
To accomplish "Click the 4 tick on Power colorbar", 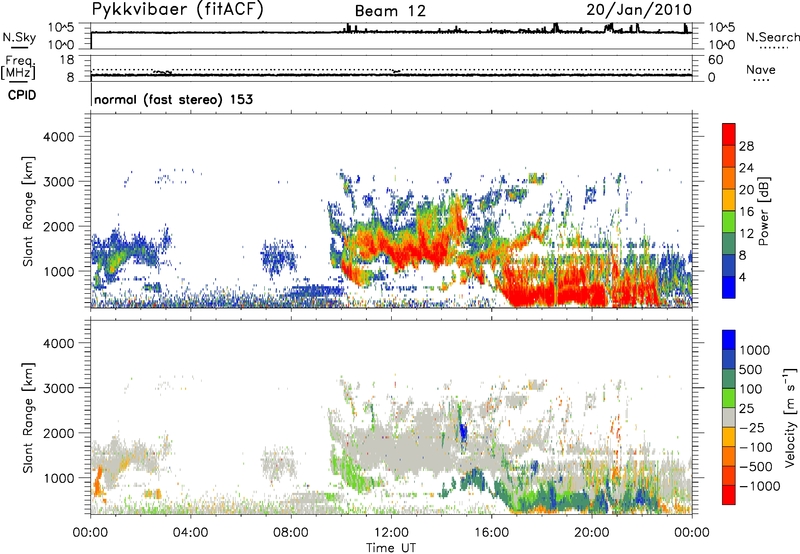I will [743, 277].
